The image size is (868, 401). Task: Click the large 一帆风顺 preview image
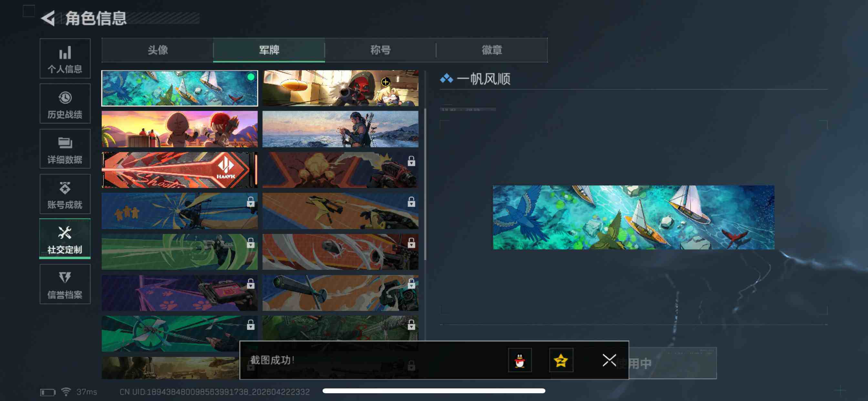point(634,217)
